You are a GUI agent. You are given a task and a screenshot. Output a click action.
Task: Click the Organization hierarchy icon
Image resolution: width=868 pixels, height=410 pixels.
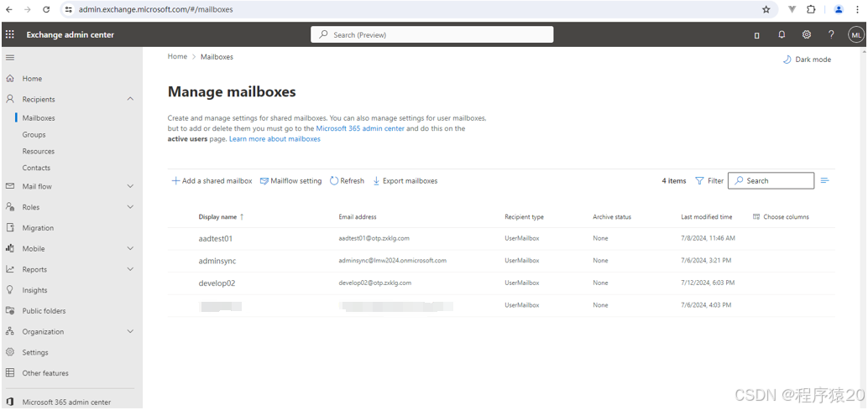pyautogui.click(x=10, y=331)
